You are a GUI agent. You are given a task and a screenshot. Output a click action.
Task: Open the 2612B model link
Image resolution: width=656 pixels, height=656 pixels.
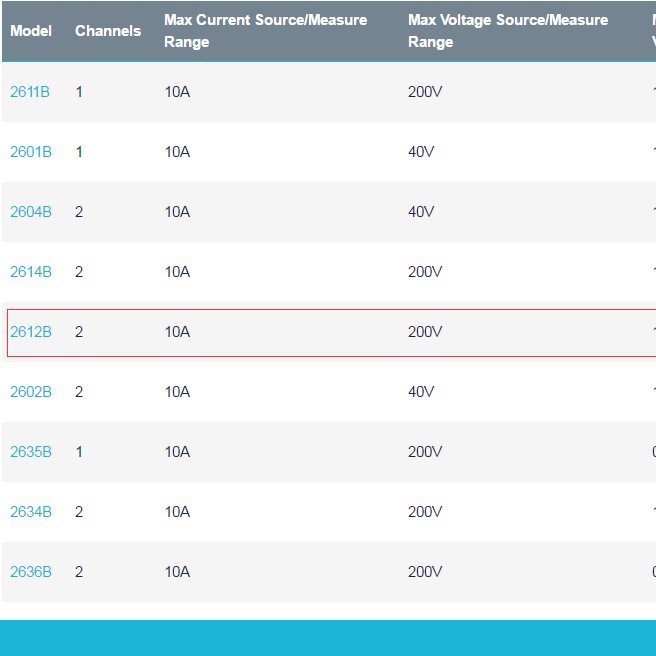click(x=31, y=332)
